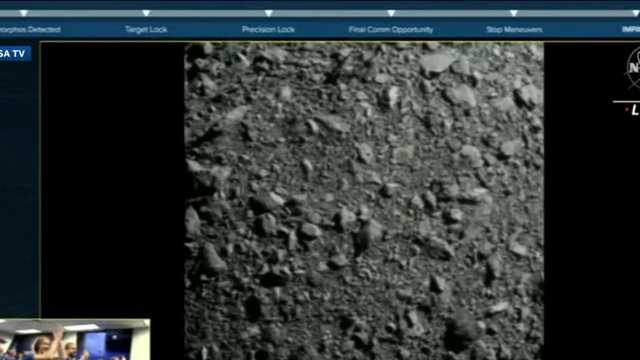
Task: Click the Final Comm Opportunity triangle marker
Action: coord(391,13)
